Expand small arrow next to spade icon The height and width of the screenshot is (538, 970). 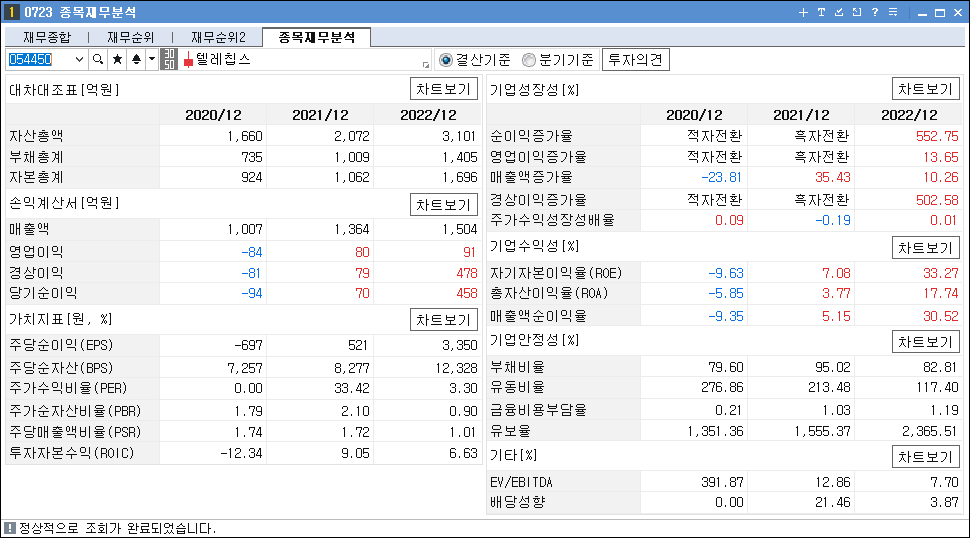pos(152,59)
